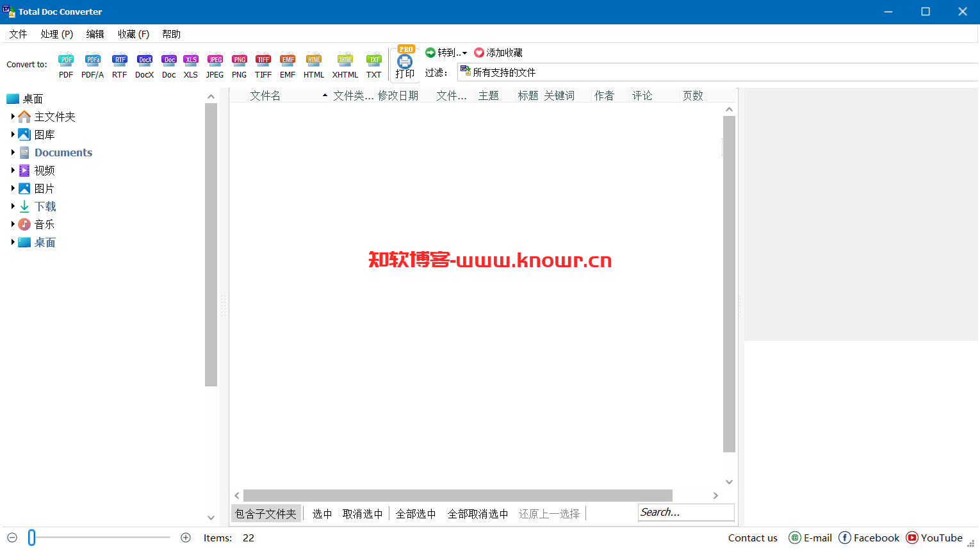Image resolution: width=980 pixels, height=551 pixels.
Task: Expand the 视频 tree node
Action: (x=13, y=170)
